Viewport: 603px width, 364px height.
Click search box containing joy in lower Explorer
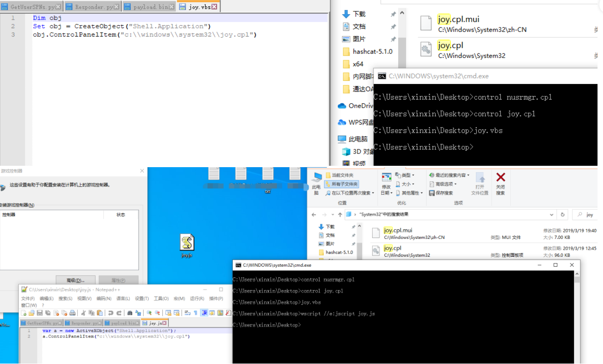585,215
